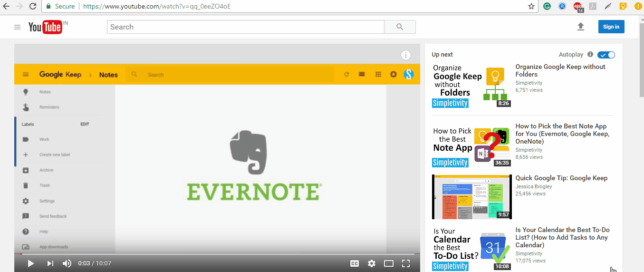Click the search magnifier button

tap(400, 27)
